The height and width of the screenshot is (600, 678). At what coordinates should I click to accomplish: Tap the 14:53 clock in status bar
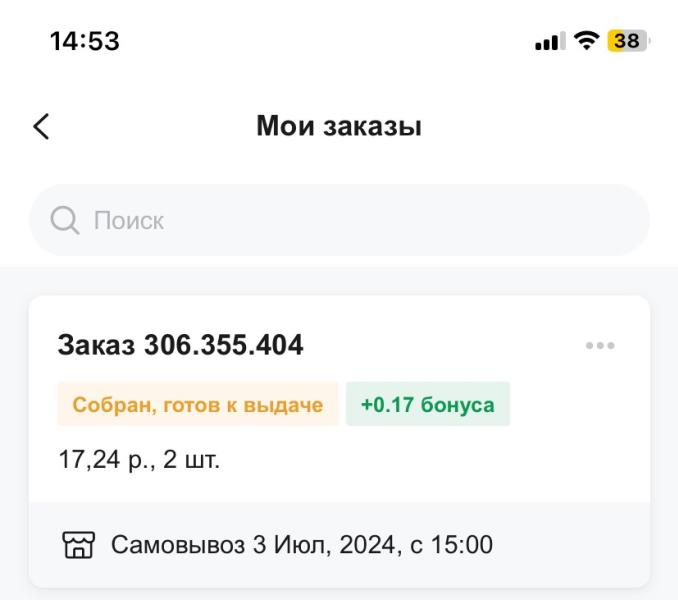pos(85,41)
